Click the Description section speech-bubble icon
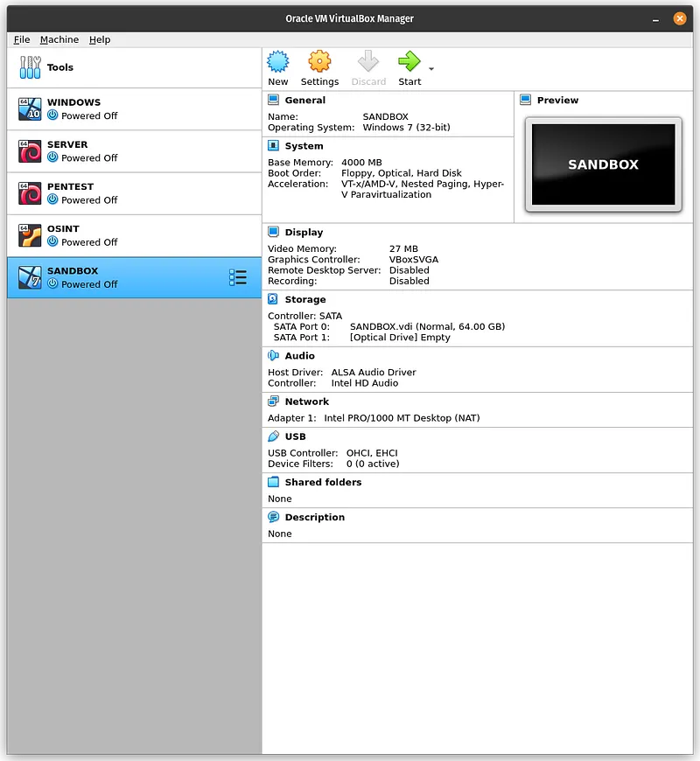This screenshot has height=761, width=700. [x=273, y=517]
